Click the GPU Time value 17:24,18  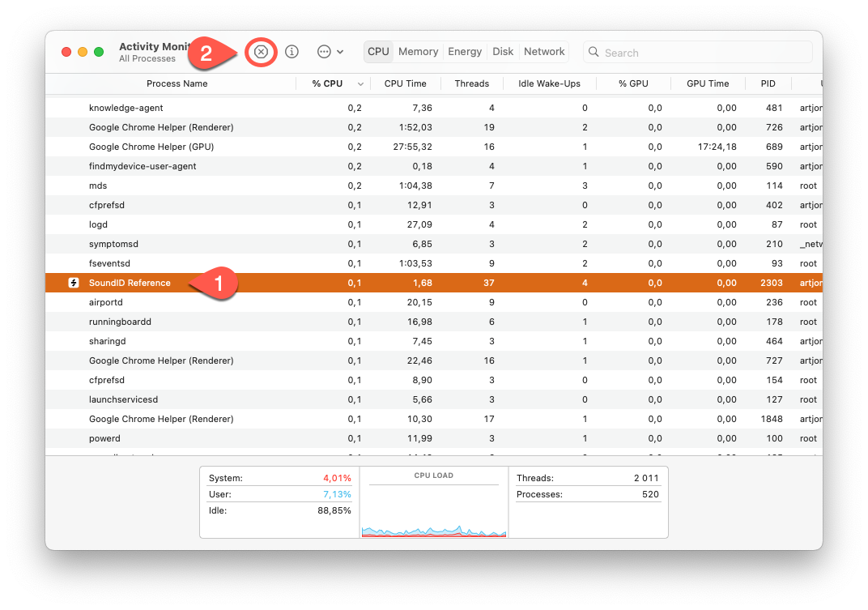pyautogui.click(x=717, y=147)
